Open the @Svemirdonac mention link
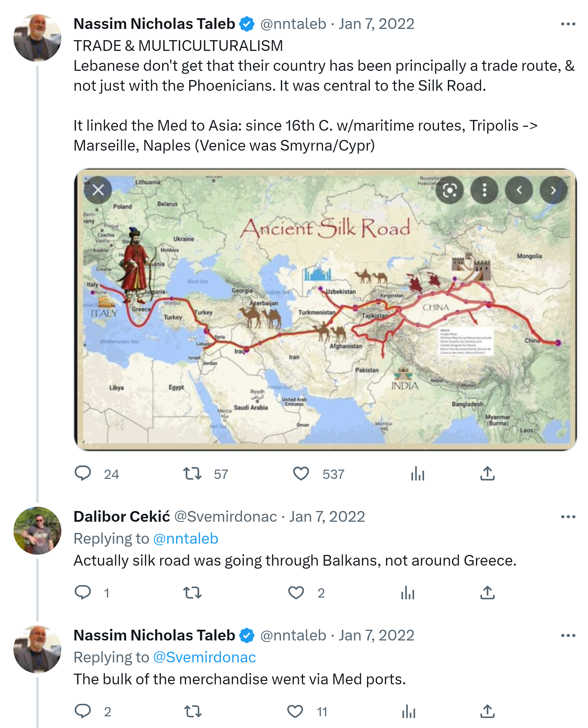 click(x=204, y=657)
